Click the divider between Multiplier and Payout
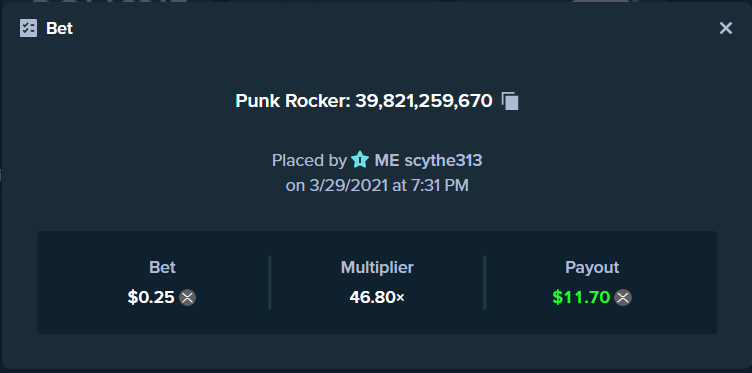The image size is (752, 373). pos(484,282)
